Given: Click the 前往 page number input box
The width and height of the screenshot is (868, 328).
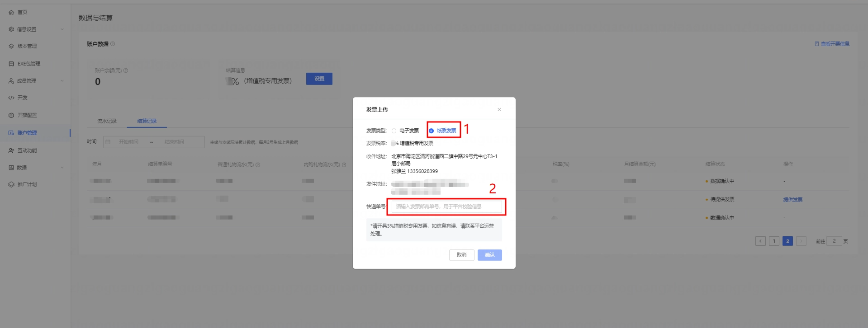Looking at the screenshot, I should 834,241.
